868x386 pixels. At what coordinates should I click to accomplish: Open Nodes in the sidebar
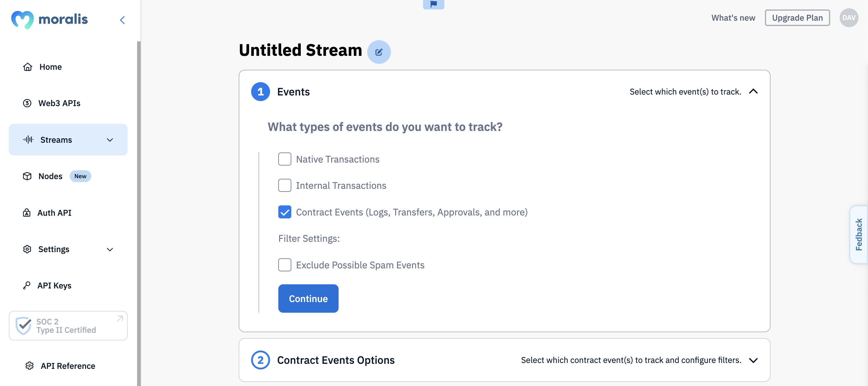(68, 176)
